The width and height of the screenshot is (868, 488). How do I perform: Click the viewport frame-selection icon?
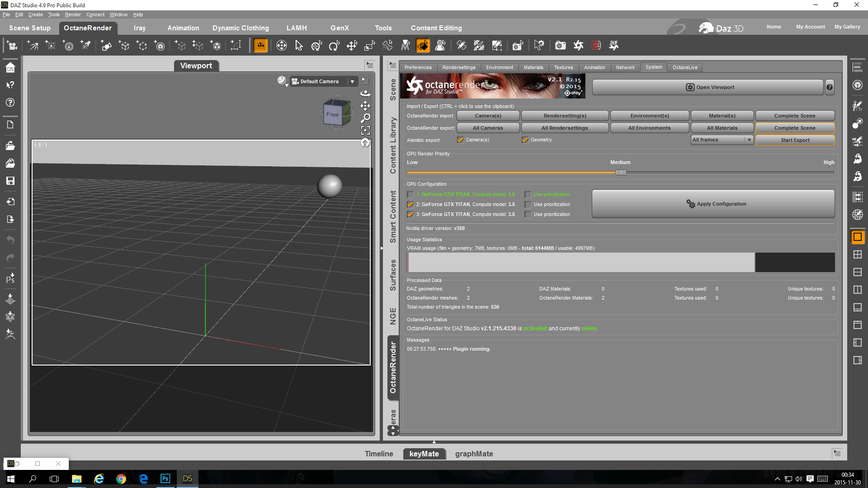point(365,131)
